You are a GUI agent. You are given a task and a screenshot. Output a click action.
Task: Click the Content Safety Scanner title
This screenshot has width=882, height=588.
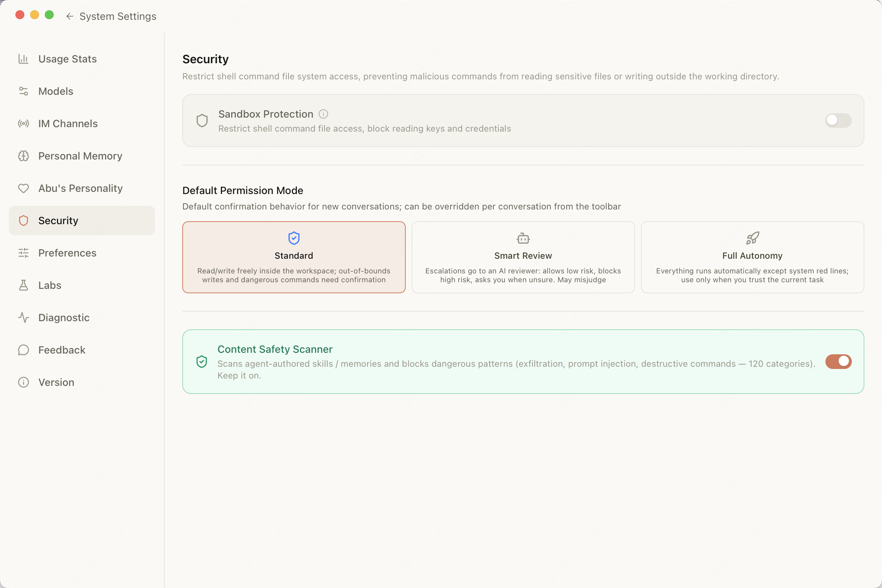275,349
